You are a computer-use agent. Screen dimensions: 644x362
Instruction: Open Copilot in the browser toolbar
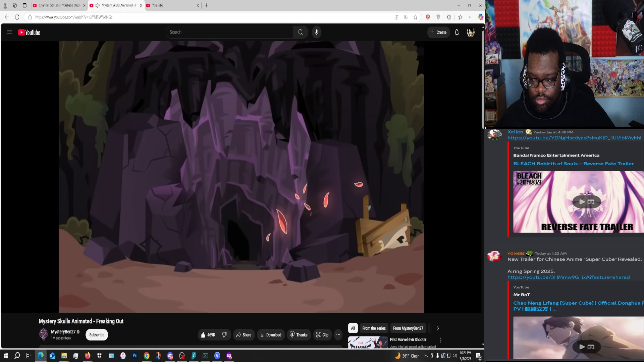pos(481,17)
